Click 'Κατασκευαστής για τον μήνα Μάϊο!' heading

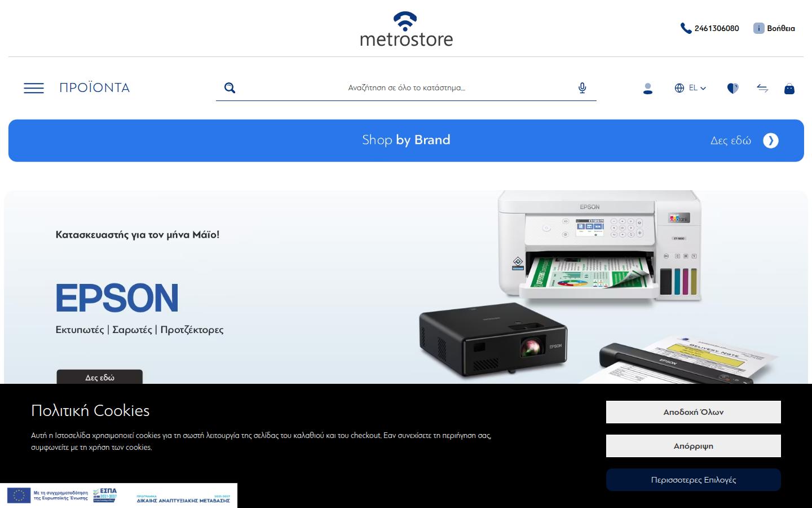coord(138,235)
